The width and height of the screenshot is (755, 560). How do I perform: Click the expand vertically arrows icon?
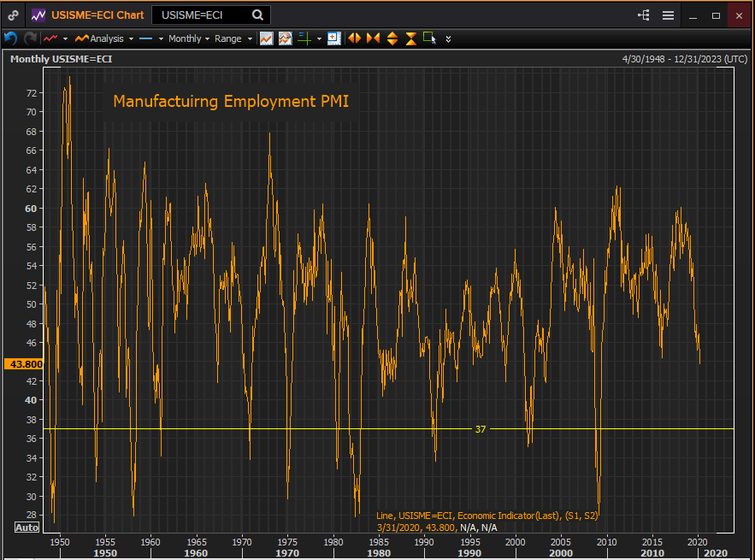tap(392, 38)
